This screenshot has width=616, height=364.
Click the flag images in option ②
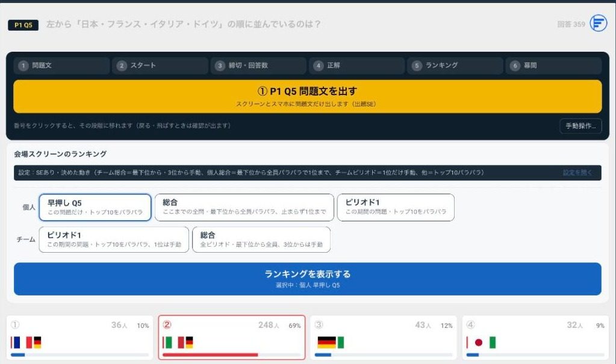point(178,342)
